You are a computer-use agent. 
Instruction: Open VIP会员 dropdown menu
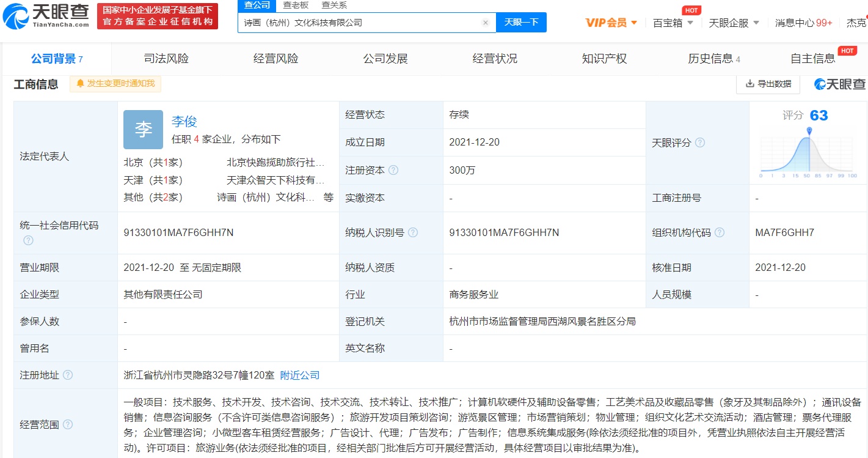[611, 23]
